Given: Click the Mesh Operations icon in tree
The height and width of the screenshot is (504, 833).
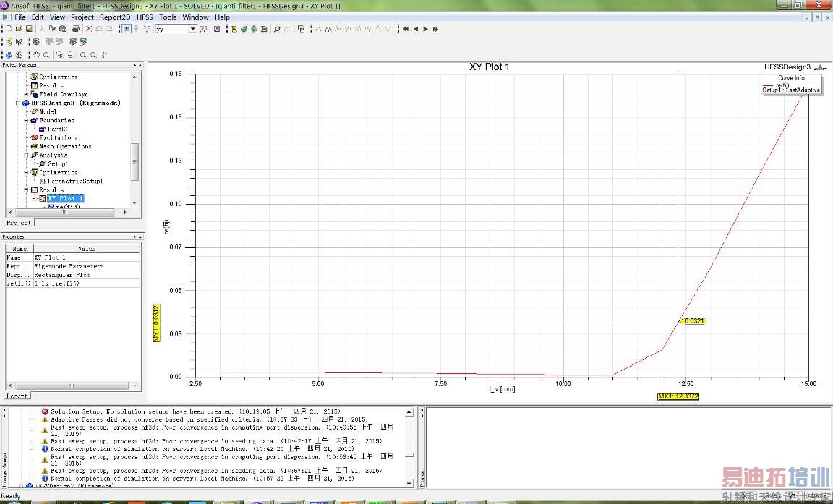Looking at the screenshot, I should pyautogui.click(x=35, y=146).
